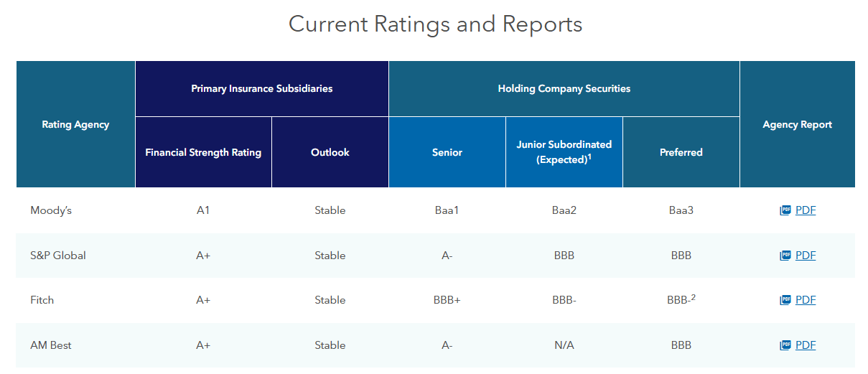Click the Holding Company Securities header
This screenshot has height=374, width=868.
564,89
